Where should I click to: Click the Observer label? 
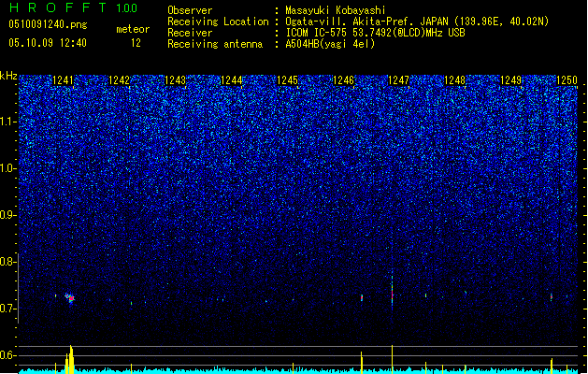click(x=190, y=10)
